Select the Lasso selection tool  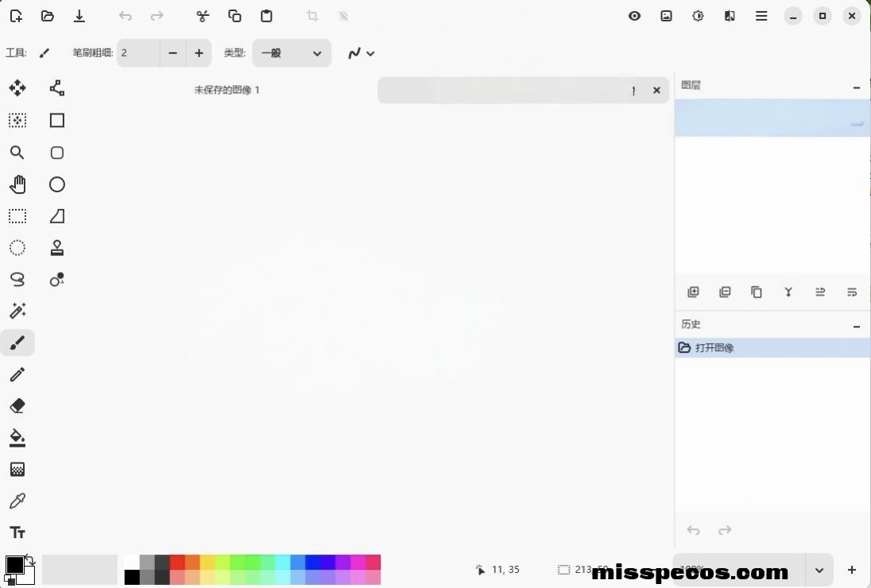coord(17,280)
